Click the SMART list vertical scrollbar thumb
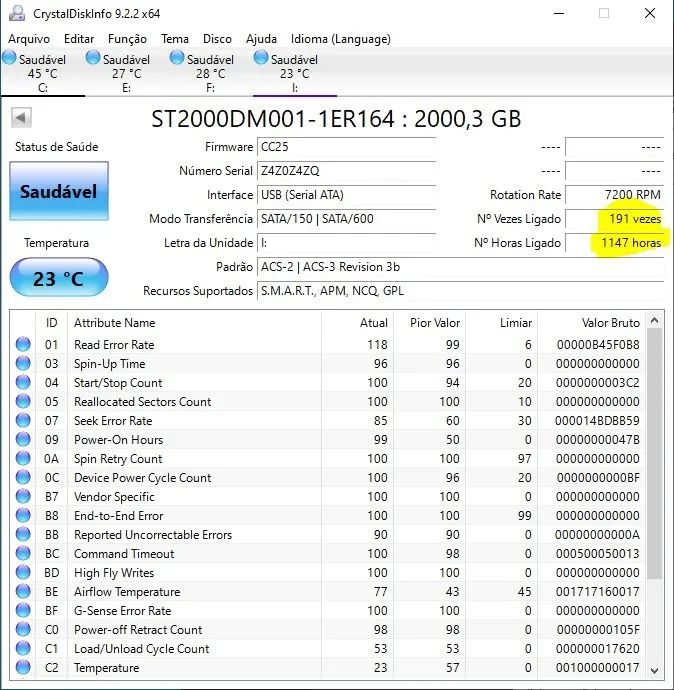Screen dimensions: 674x690 [654, 453]
